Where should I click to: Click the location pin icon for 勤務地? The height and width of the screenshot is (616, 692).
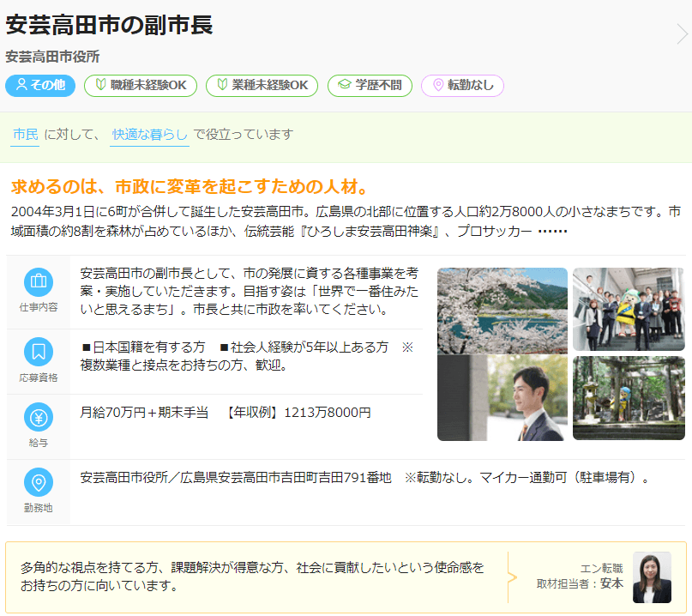point(38,482)
